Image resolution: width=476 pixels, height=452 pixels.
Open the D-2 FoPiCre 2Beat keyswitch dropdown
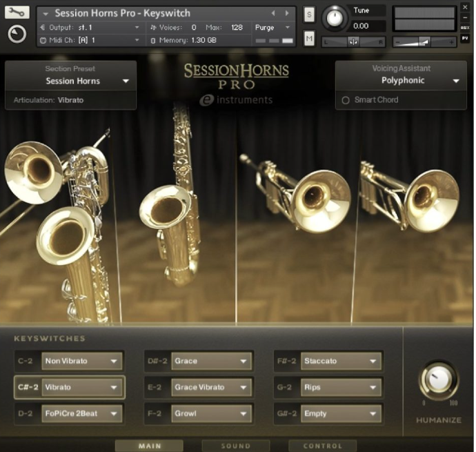(x=81, y=413)
